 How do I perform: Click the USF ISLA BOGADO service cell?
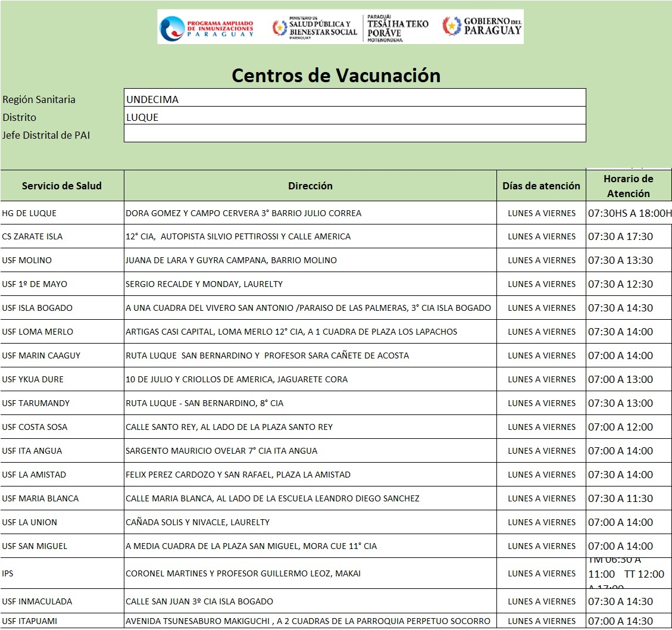[62, 308]
